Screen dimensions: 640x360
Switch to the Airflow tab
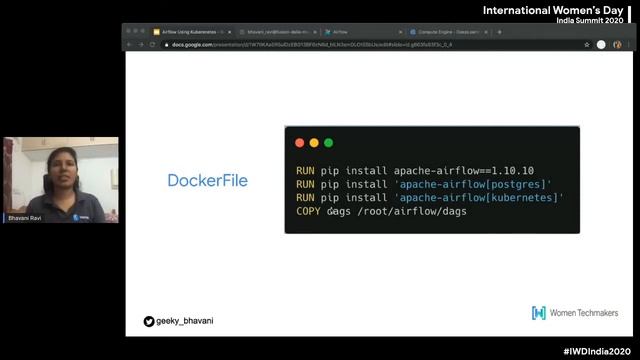(x=363, y=32)
